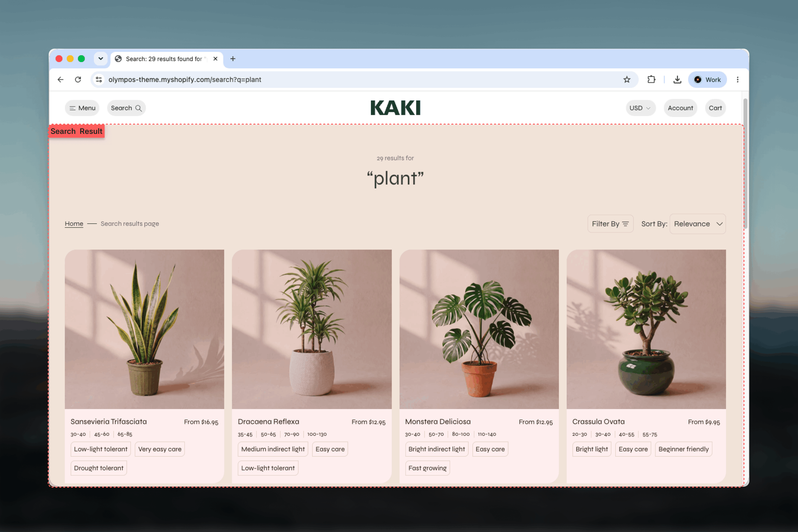
Task: Open the browser extensions puzzle icon
Action: click(651, 79)
